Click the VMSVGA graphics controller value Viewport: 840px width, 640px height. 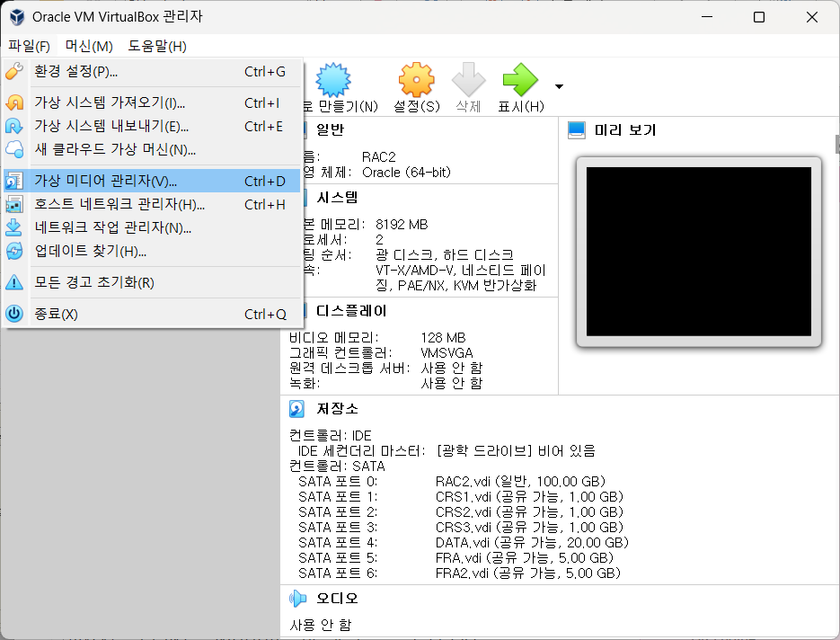point(447,352)
